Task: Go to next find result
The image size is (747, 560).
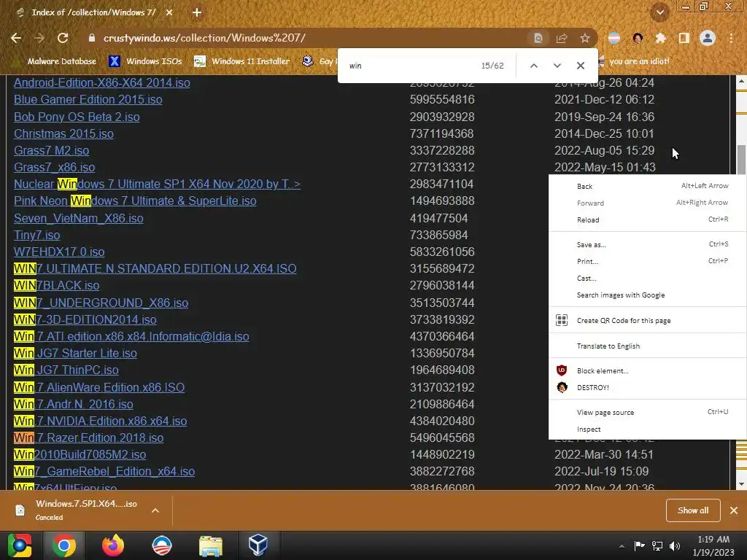Action: click(x=557, y=66)
